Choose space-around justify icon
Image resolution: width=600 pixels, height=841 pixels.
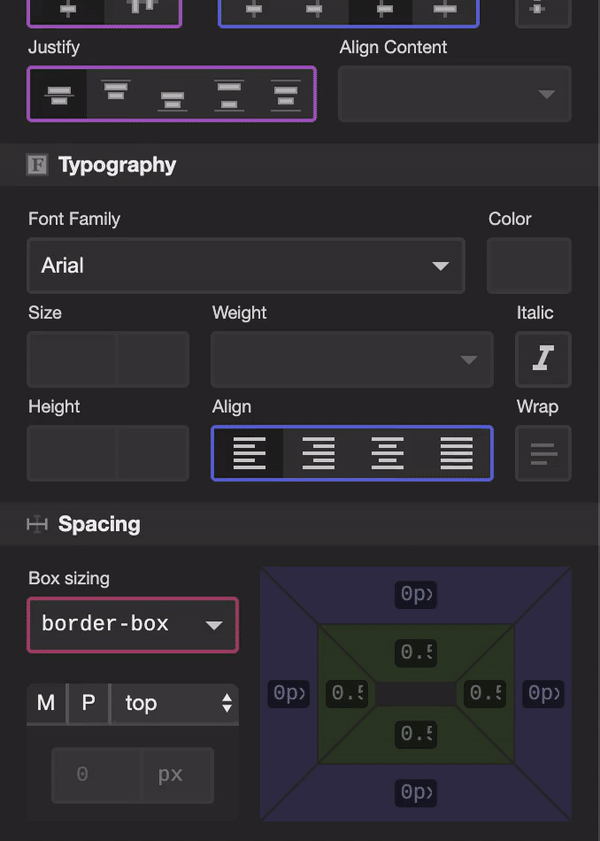(285, 94)
